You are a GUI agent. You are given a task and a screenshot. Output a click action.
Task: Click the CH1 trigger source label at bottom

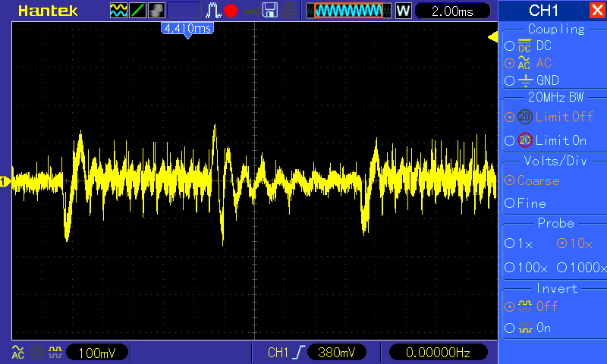(278, 353)
